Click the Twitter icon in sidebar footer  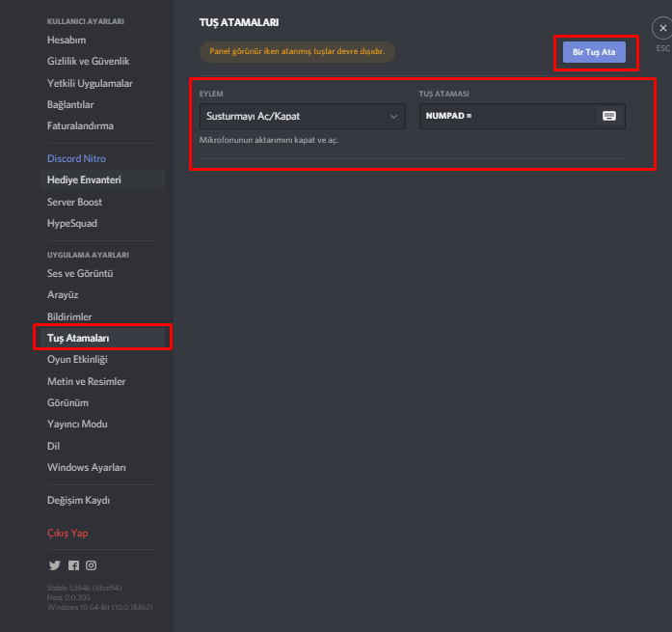click(x=54, y=565)
